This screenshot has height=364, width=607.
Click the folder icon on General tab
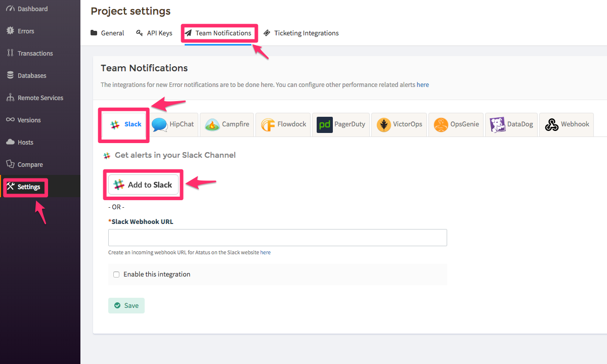pos(94,33)
